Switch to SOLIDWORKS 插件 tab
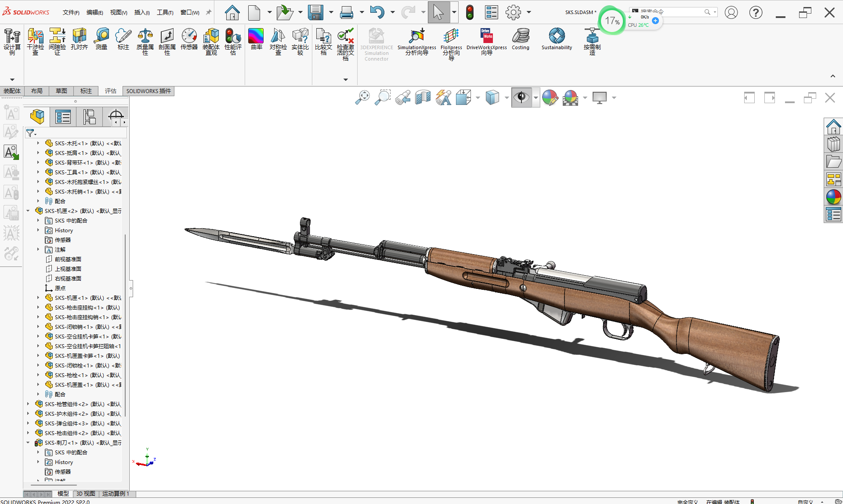The image size is (843, 504). [148, 91]
